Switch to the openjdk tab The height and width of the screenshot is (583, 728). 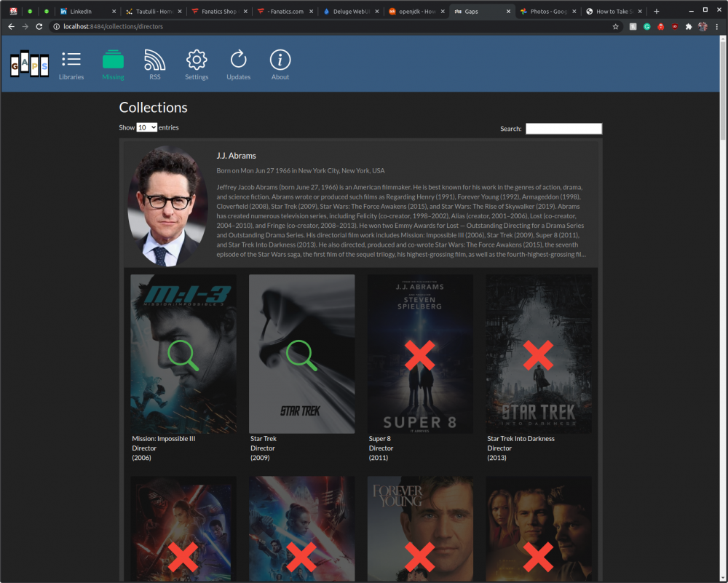pos(417,11)
